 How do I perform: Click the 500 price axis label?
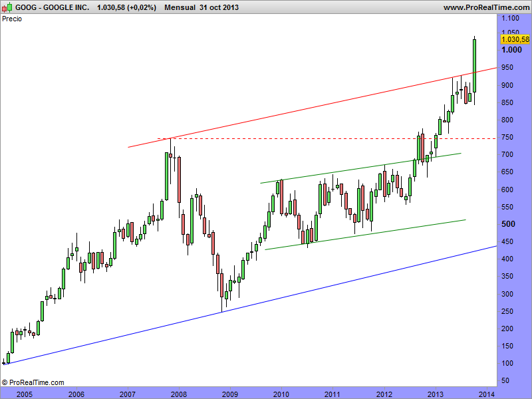pyautogui.click(x=508, y=224)
